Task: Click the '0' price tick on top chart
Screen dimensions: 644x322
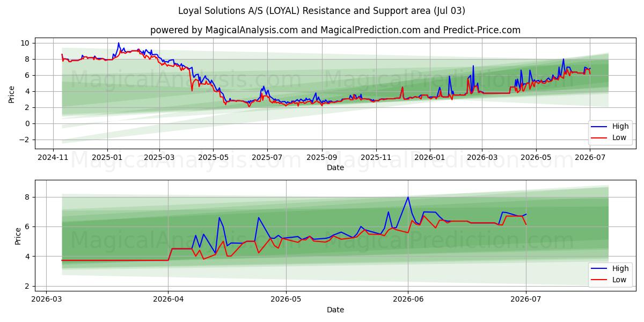Action: (x=28, y=123)
